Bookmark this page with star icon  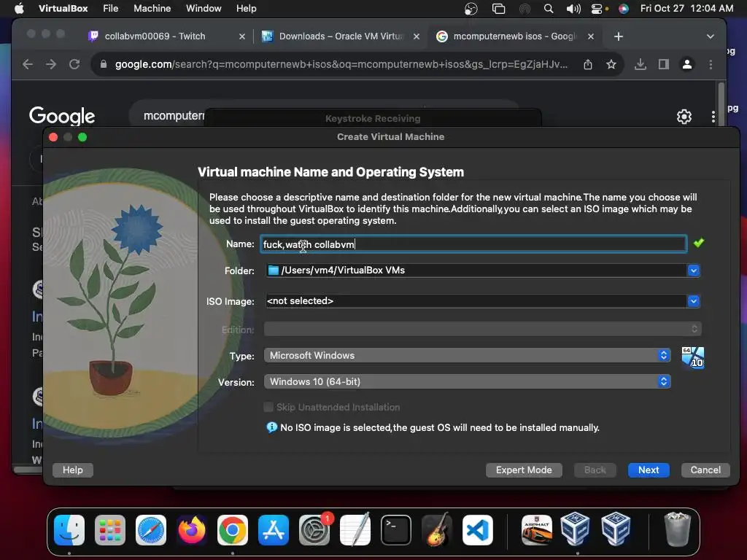pos(611,64)
